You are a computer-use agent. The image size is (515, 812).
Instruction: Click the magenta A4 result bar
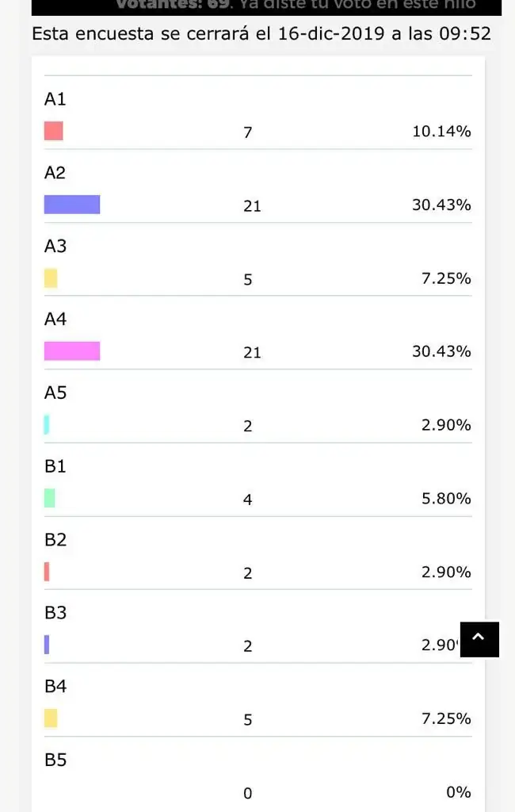[x=72, y=351]
